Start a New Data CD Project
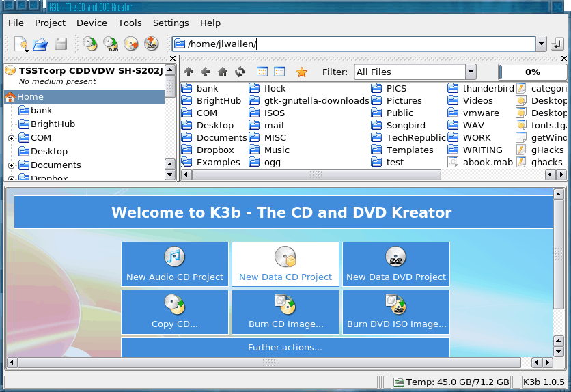The height and width of the screenshot is (392, 571). (x=285, y=264)
